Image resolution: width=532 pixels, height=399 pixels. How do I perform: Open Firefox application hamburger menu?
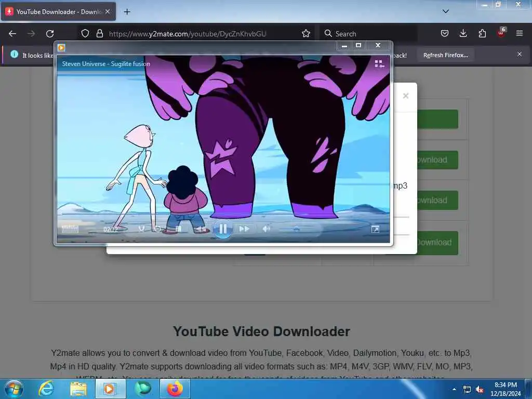pos(520,33)
